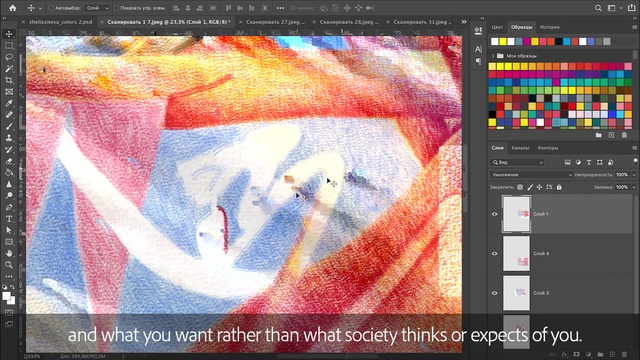The image size is (640, 360).
Task: Select the Paint Bucket tool
Action: tap(9, 173)
